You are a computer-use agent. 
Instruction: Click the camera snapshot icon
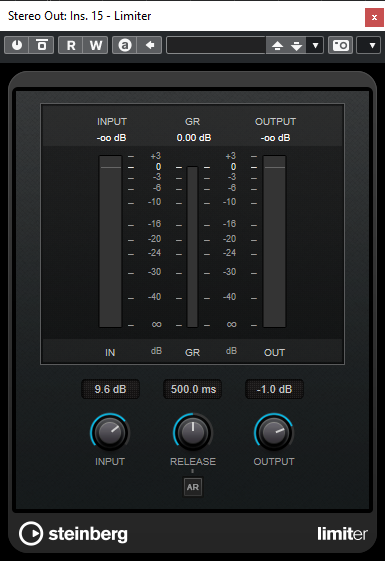(x=341, y=45)
